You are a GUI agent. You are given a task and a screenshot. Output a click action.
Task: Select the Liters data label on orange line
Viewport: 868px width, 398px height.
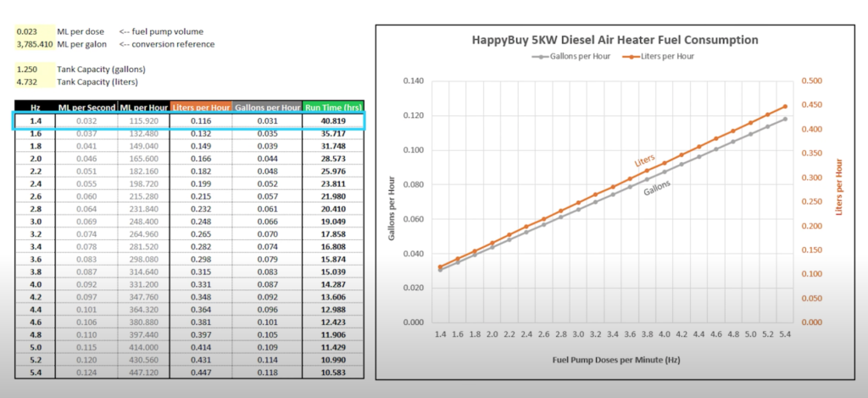click(646, 160)
